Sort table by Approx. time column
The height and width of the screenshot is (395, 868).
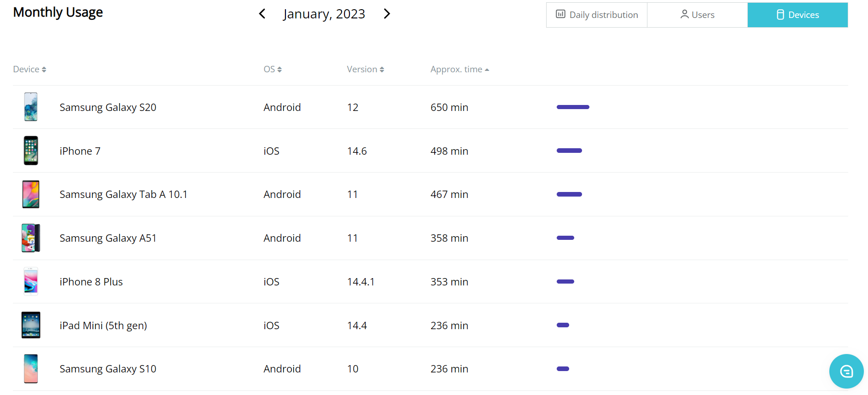coord(460,69)
